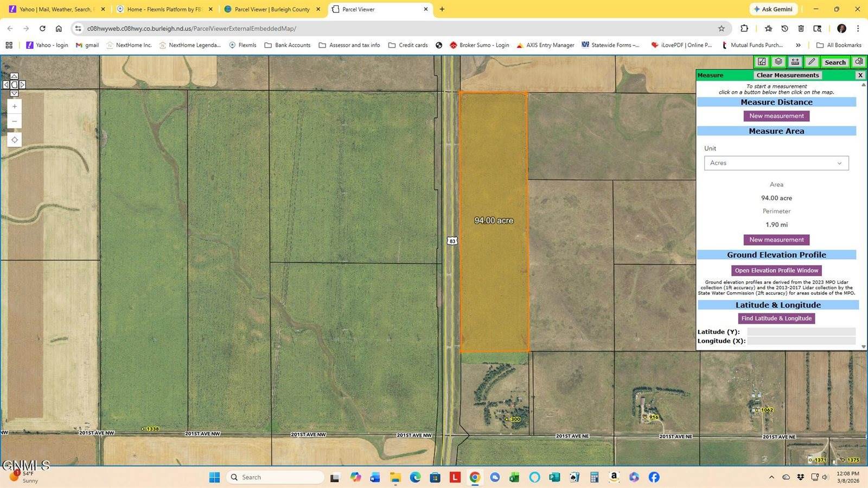
Task: Select the pencil drawing tool
Action: (812, 62)
